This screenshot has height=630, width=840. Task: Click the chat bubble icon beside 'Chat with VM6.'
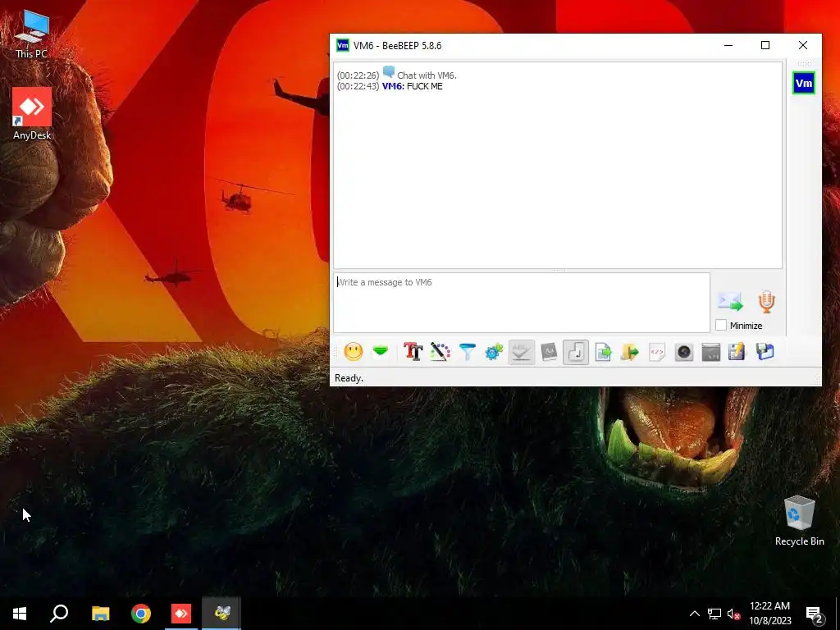389,72
